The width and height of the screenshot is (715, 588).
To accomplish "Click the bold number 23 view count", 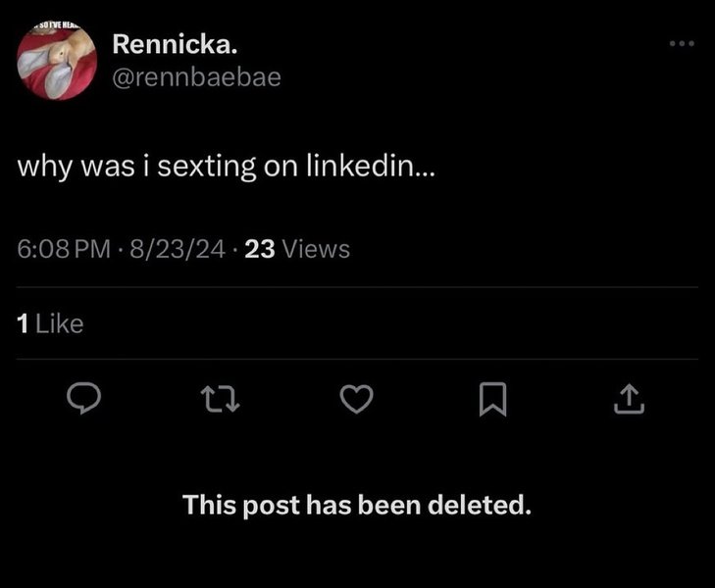I will [x=259, y=249].
